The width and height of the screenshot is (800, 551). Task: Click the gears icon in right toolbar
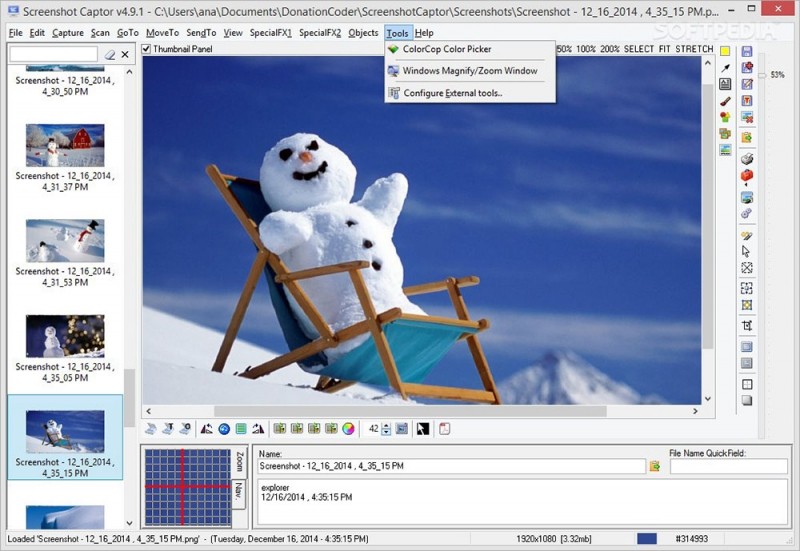pos(747,213)
